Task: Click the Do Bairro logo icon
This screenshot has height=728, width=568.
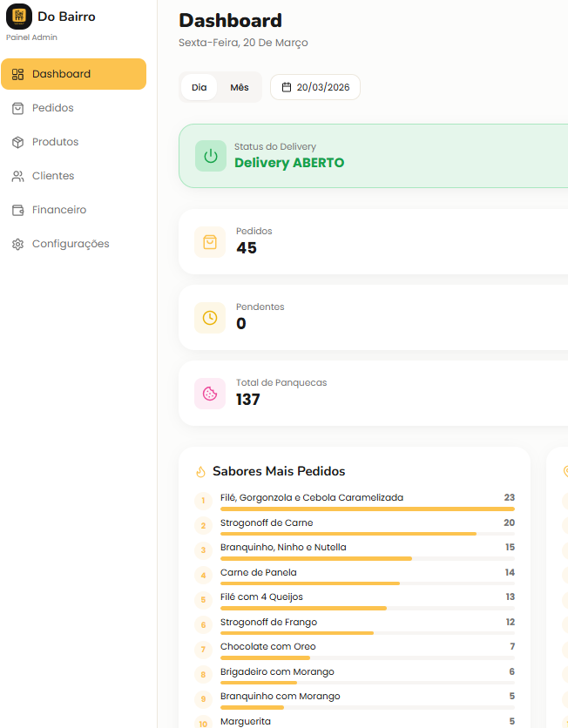Action: (19, 17)
